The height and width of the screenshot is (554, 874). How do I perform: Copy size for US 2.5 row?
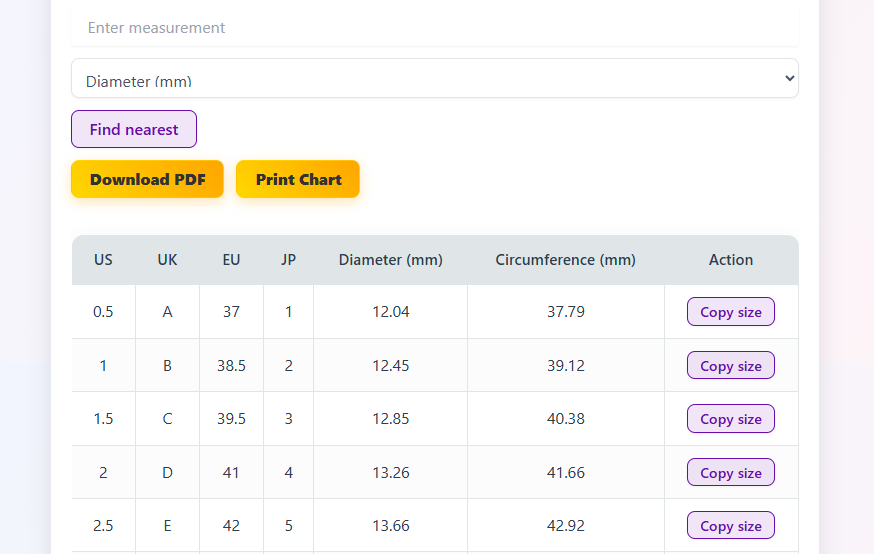(730, 526)
